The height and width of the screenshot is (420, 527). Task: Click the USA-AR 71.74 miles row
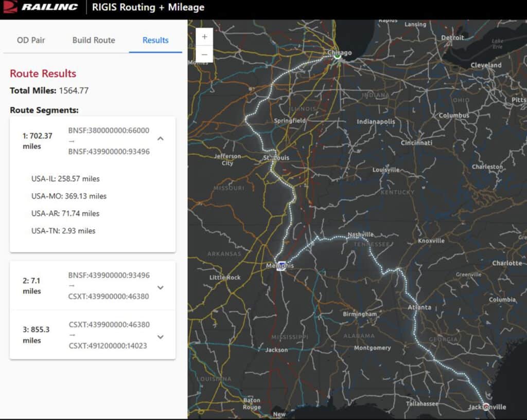coord(65,213)
